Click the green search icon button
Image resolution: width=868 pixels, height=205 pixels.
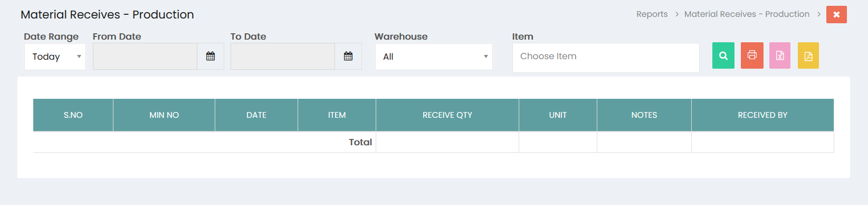(x=723, y=55)
